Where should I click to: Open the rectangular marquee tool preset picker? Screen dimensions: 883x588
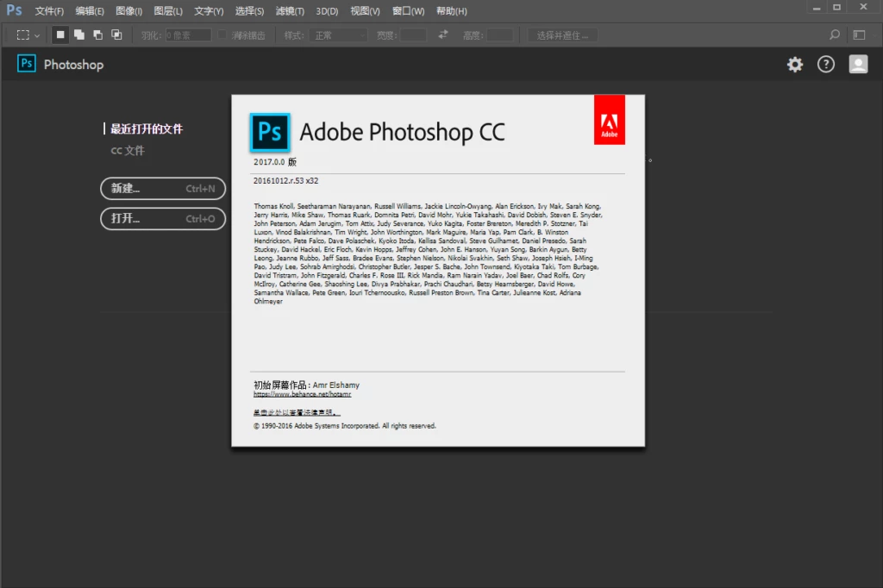point(28,35)
